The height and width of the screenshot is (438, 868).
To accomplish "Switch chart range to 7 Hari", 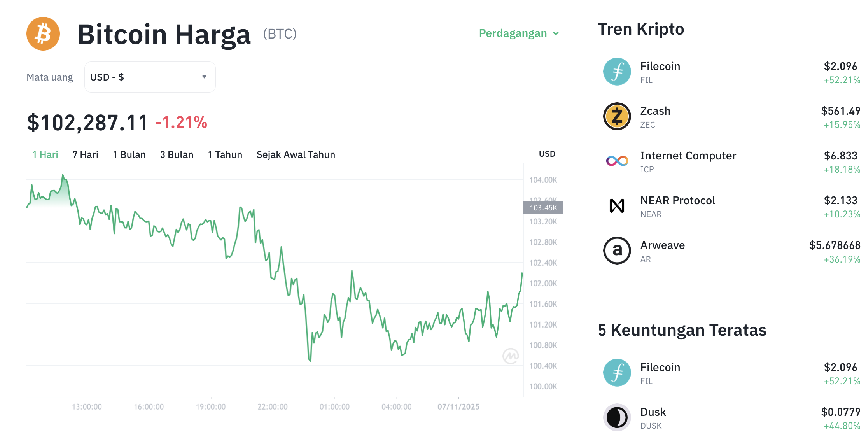I will point(85,154).
